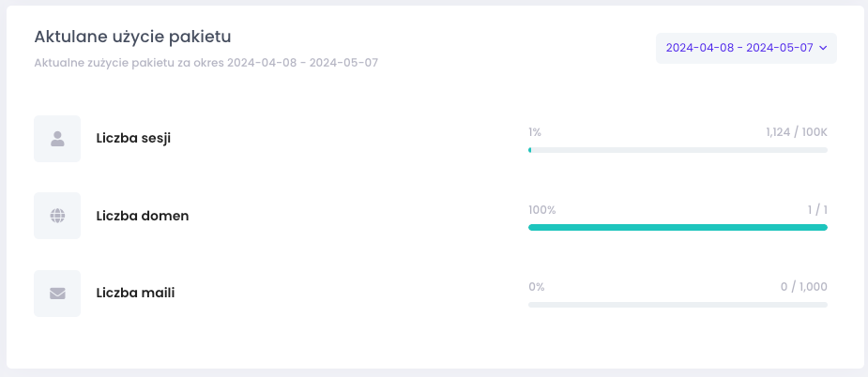
Task: Select the Liczba domen label
Action: click(143, 216)
